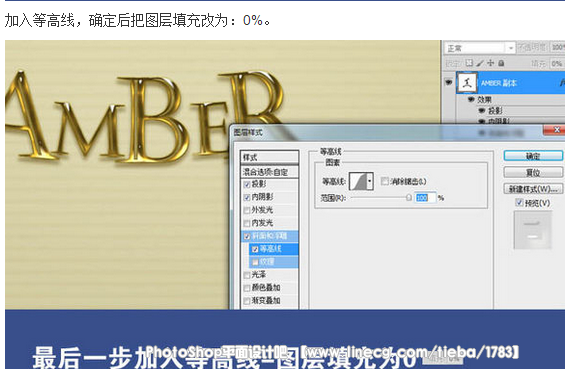Toggle the 投影 checkbox in dialog
The height and width of the screenshot is (369, 569).
[247, 185]
